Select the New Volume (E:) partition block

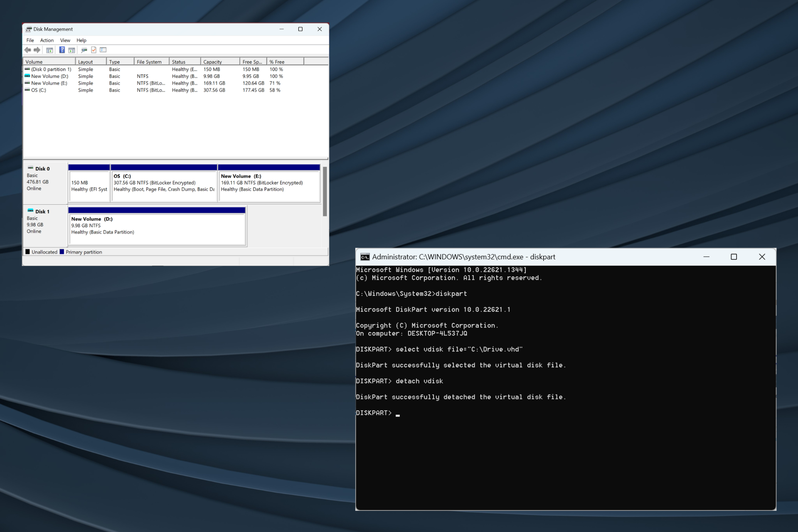pyautogui.click(x=269, y=183)
